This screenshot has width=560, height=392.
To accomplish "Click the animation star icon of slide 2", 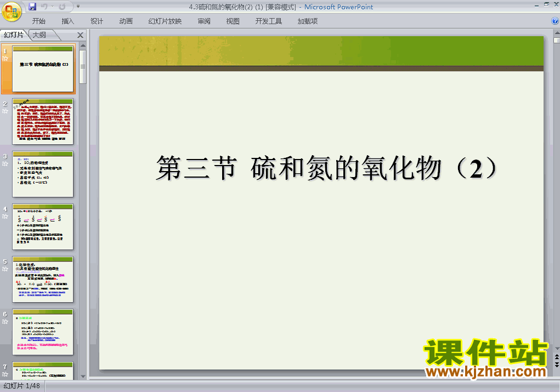I will tap(5, 111).
